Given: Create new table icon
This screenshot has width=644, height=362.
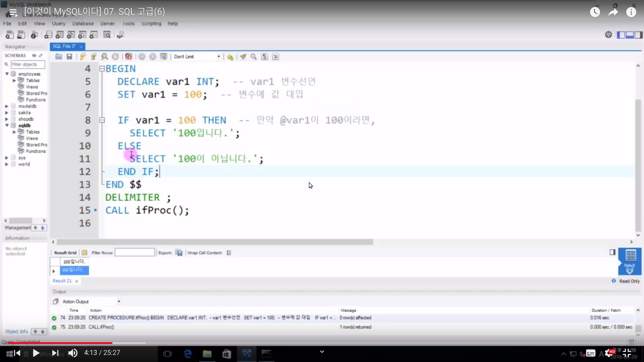Looking at the screenshot, I should point(60,35).
